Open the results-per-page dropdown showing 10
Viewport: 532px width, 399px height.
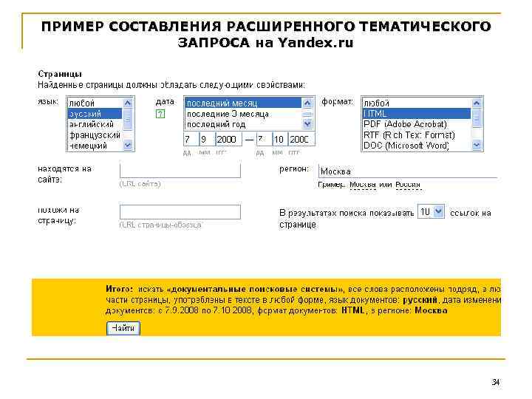click(x=431, y=212)
